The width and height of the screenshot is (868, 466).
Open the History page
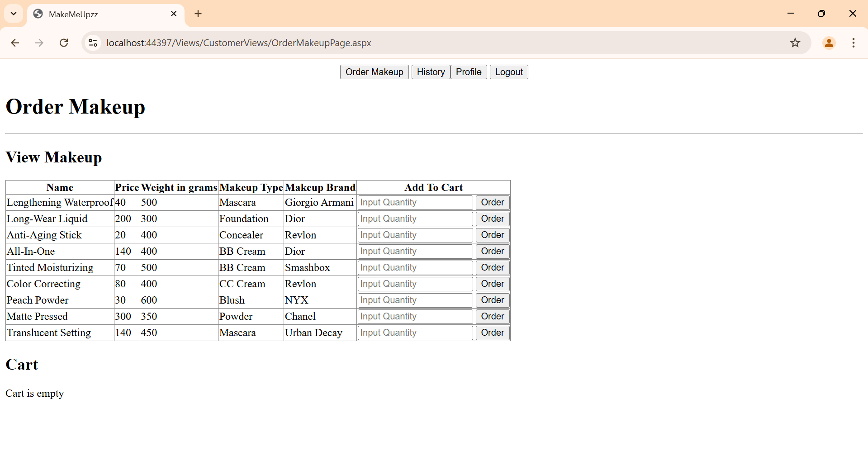coord(431,72)
